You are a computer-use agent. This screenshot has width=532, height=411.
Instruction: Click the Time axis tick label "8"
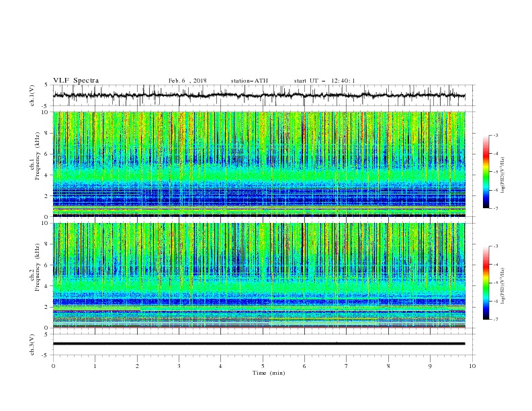point(388,366)
